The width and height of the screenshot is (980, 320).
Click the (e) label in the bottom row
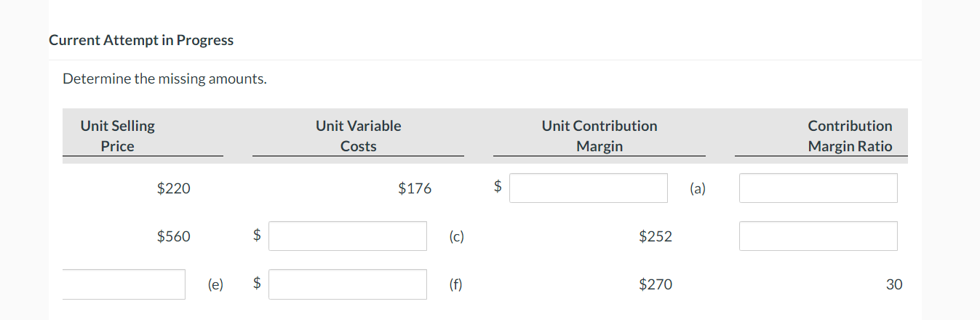click(x=215, y=285)
